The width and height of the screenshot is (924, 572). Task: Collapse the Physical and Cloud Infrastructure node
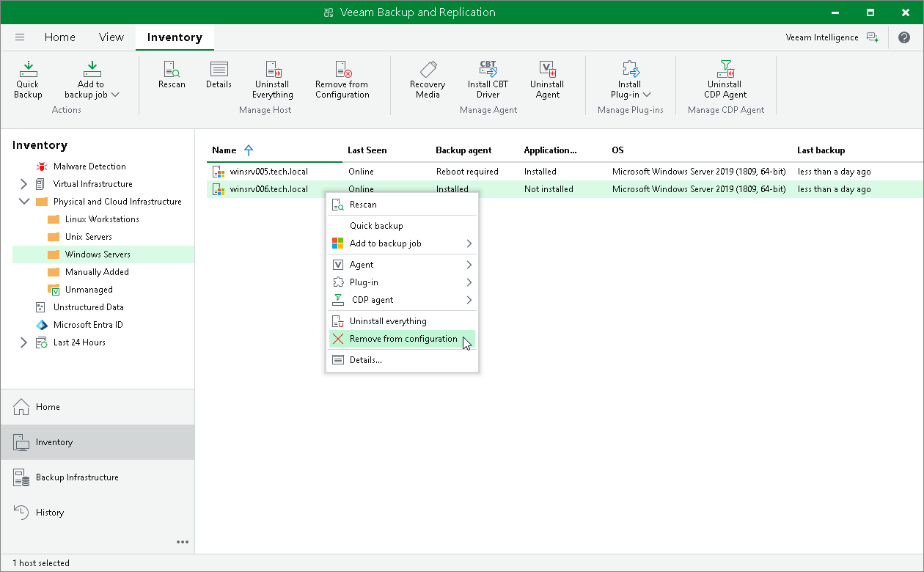[x=23, y=202]
